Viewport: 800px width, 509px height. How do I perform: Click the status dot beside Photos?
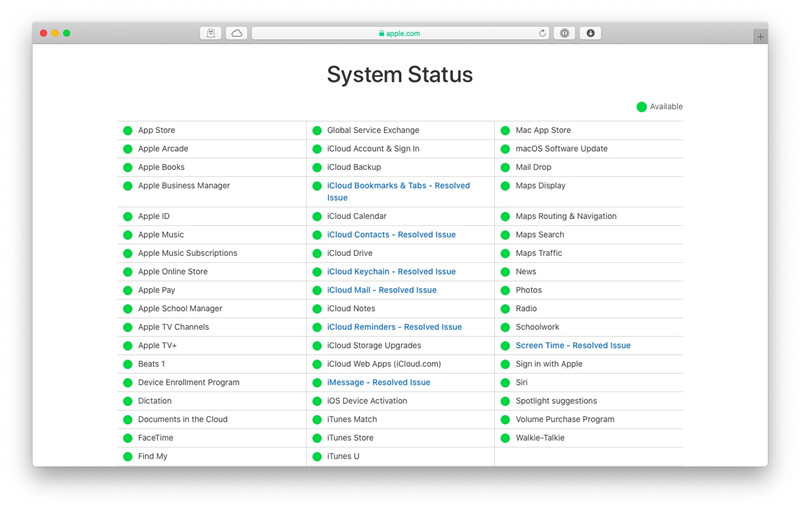(x=505, y=290)
